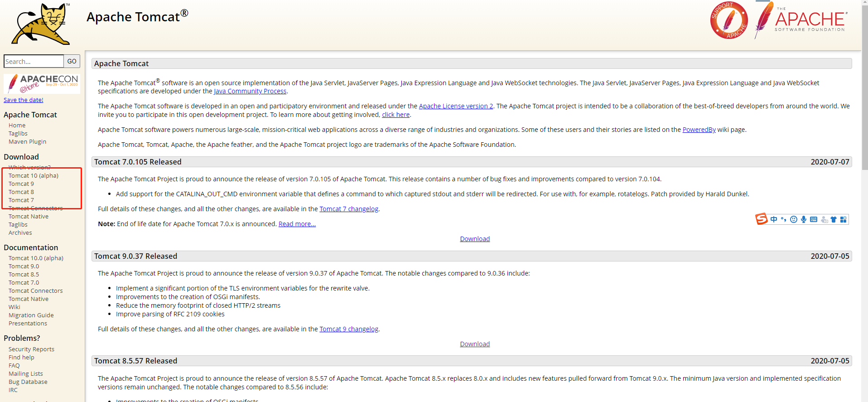The height and width of the screenshot is (402, 868).
Task: Follow the Java Community Process link
Action: tap(250, 91)
